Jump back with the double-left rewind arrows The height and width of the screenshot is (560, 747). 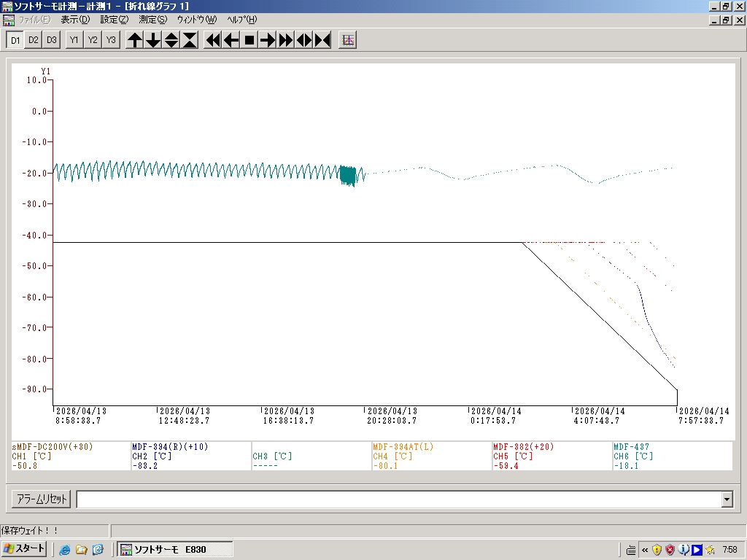coord(213,40)
